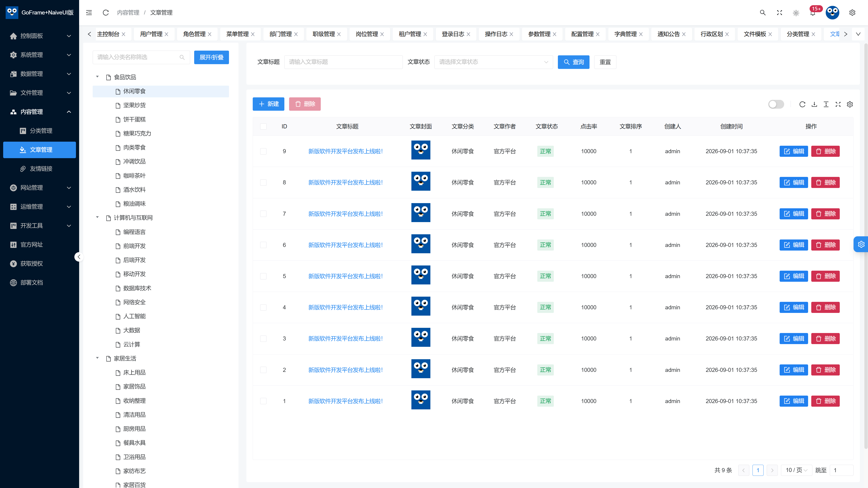
Task: Enter fullscreen mode via header expand icon
Action: [779, 12]
